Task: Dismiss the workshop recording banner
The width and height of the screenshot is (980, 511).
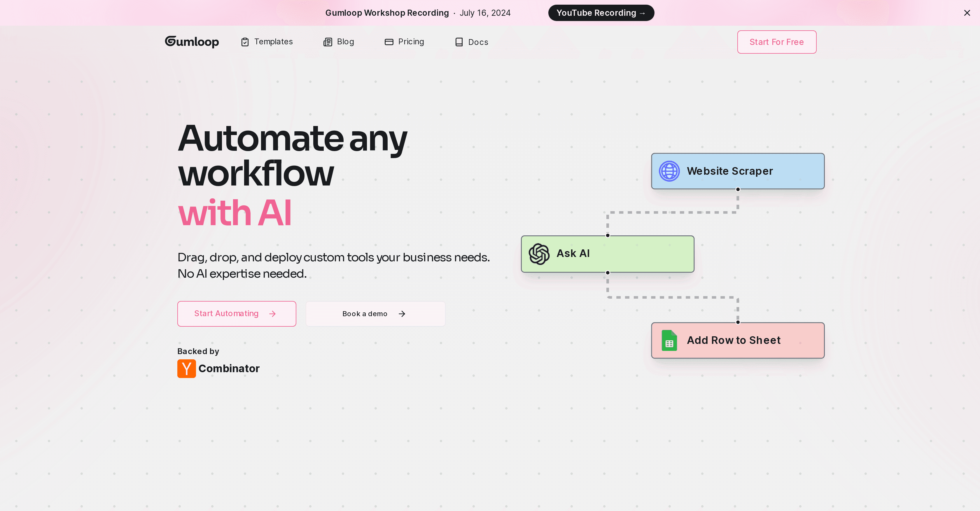Action: (x=967, y=13)
